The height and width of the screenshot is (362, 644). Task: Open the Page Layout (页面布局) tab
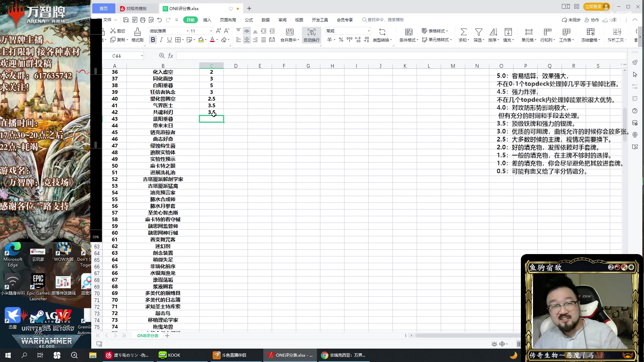coord(228,20)
